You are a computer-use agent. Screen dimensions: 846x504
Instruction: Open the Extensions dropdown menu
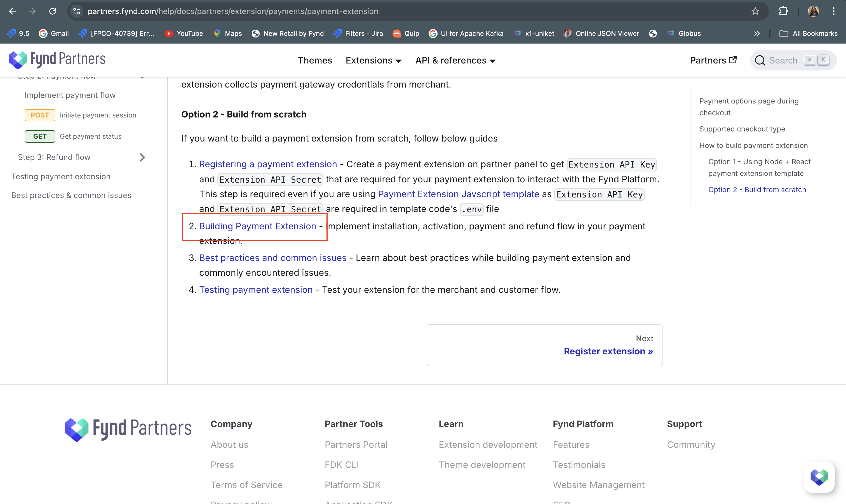coord(373,60)
